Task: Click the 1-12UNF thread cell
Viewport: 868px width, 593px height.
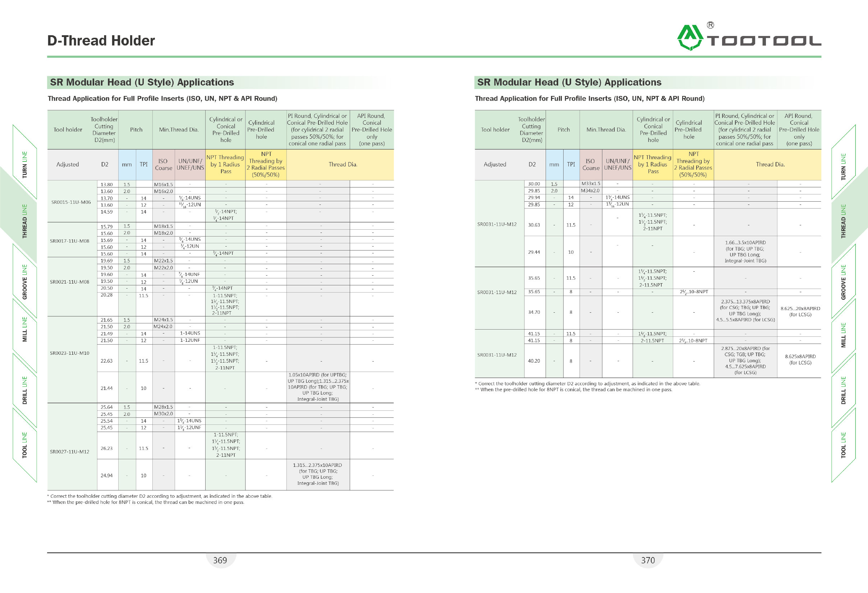Action: point(190,340)
